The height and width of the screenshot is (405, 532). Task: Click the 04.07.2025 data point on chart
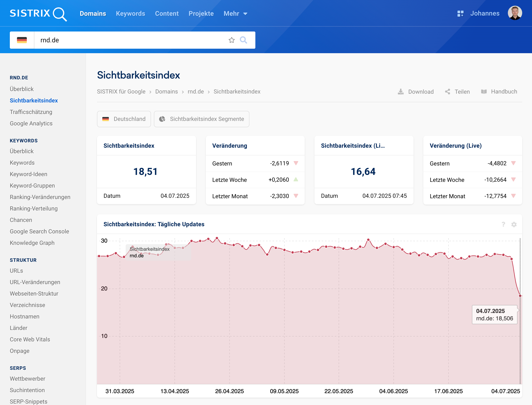(520, 296)
